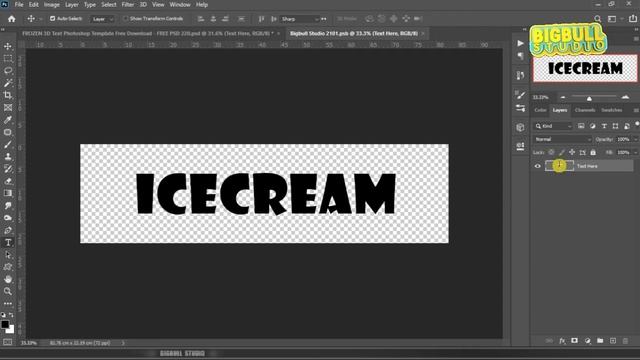640x360 pixels.
Task: Select the Smudge tool
Action: 8,206
